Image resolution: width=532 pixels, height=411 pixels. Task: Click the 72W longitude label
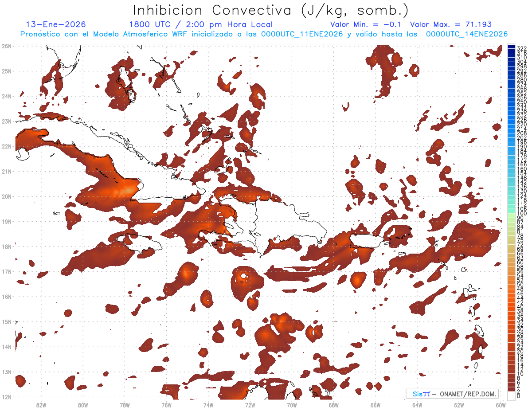[x=250, y=405]
